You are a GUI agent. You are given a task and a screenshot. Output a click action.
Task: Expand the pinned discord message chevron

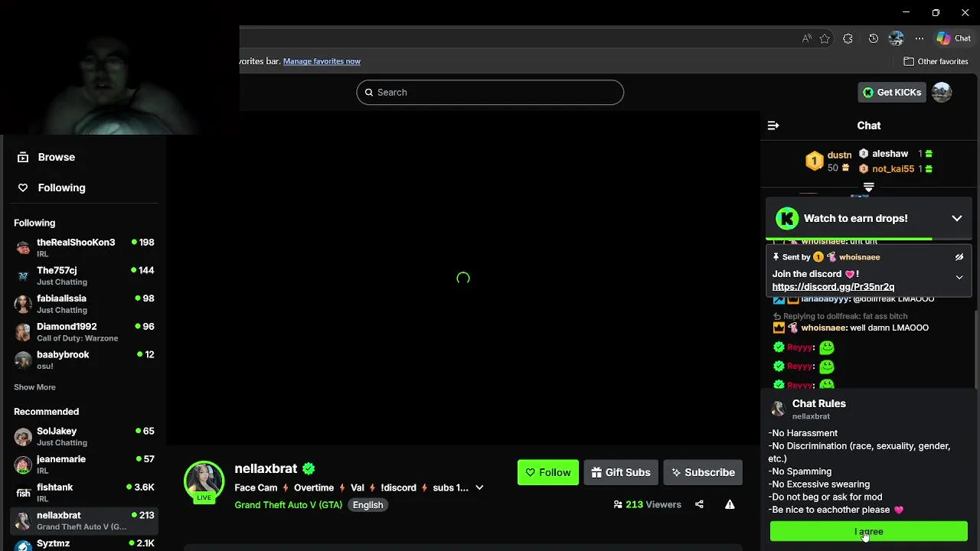959,278
